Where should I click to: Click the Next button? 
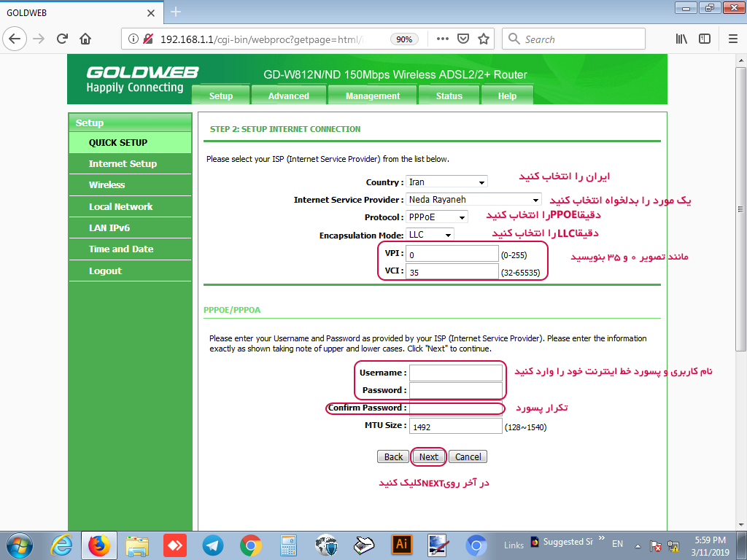429,457
